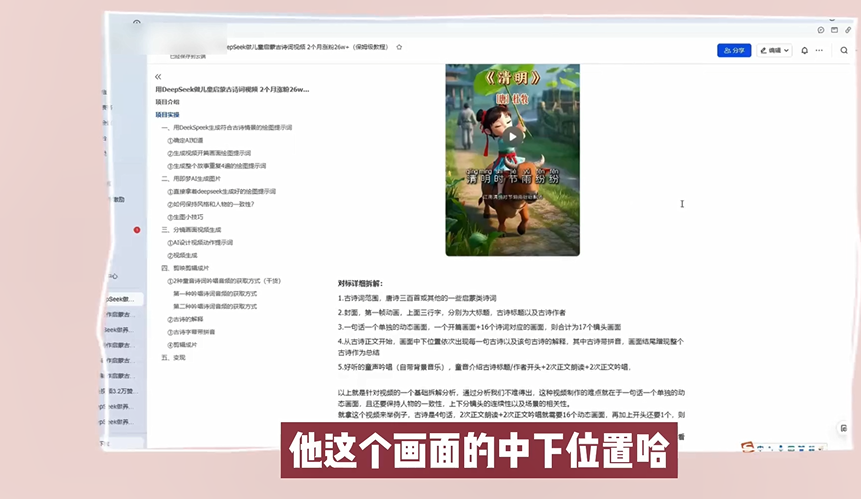861x499 pixels.
Task: Select outline item 项目介绍
Action: (x=167, y=102)
